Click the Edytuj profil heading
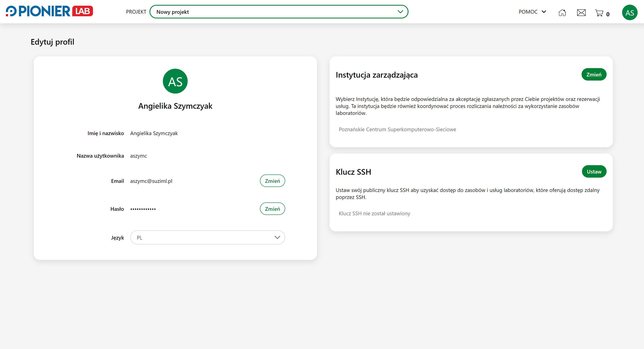 pos(53,42)
